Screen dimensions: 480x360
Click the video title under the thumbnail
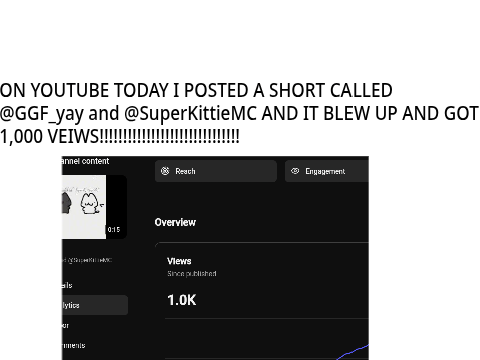coord(87,260)
